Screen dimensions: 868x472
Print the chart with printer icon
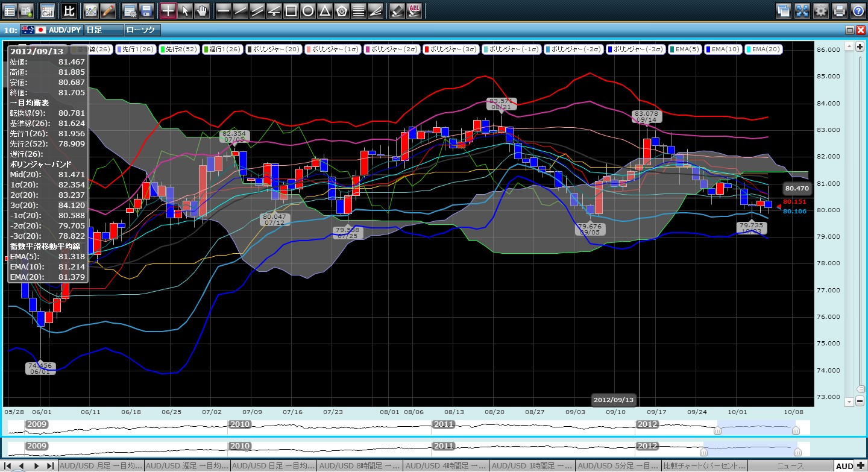click(839, 10)
